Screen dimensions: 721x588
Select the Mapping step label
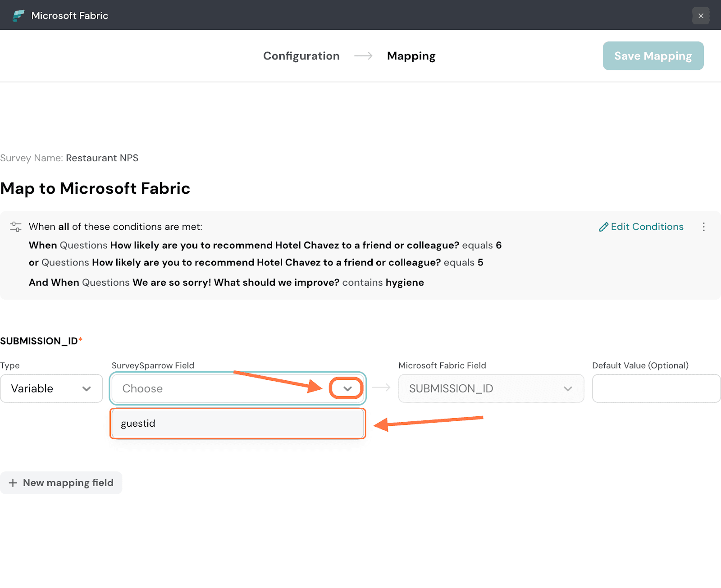pyautogui.click(x=411, y=56)
